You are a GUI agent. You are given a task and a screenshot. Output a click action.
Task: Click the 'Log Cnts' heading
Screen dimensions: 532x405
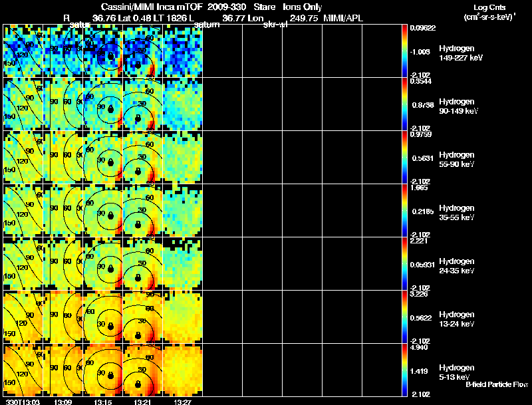[x=489, y=7]
